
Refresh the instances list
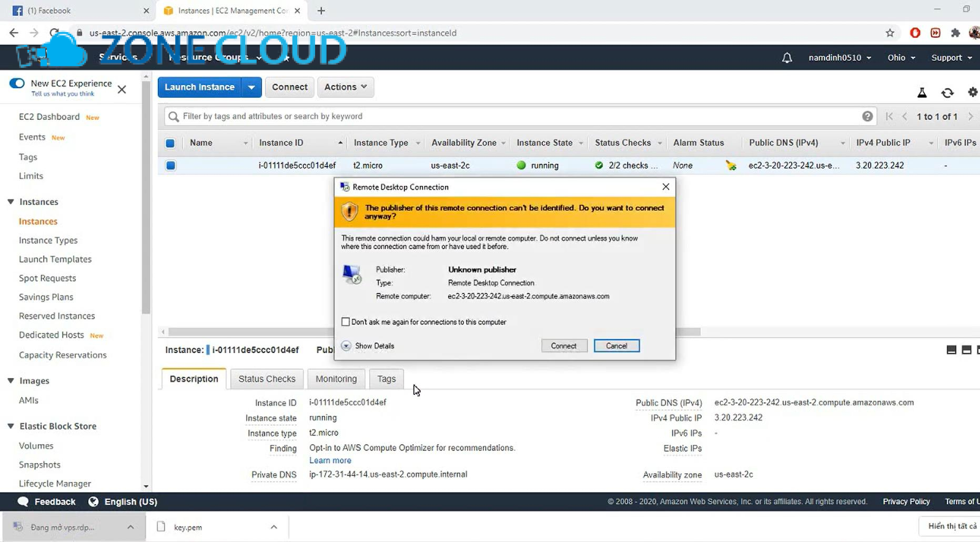(x=947, y=92)
